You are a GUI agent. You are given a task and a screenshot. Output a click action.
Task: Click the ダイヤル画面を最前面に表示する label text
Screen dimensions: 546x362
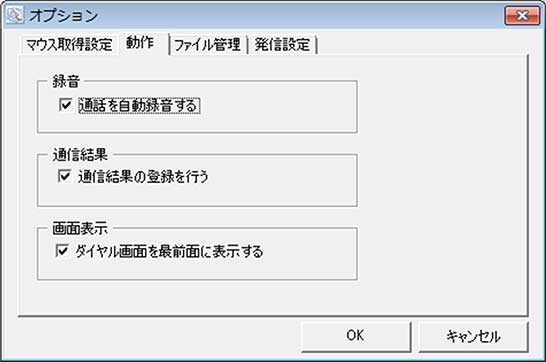(x=169, y=251)
